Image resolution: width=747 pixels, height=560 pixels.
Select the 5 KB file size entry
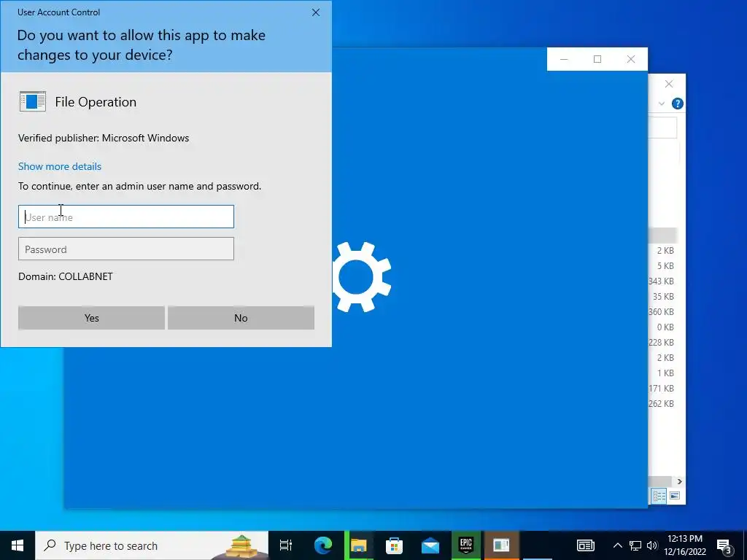tap(665, 265)
